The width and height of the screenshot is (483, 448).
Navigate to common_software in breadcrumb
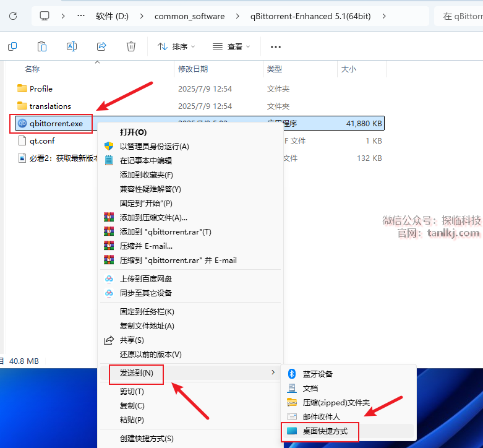click(189, 16)
